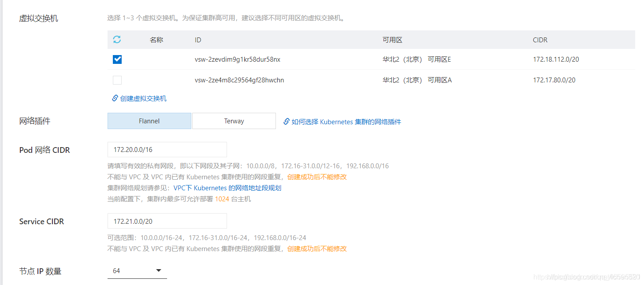Click the 172.18.112.0/20 CIDR cell
This screenshot has width=644, height=285.
(x=556, y=59)
